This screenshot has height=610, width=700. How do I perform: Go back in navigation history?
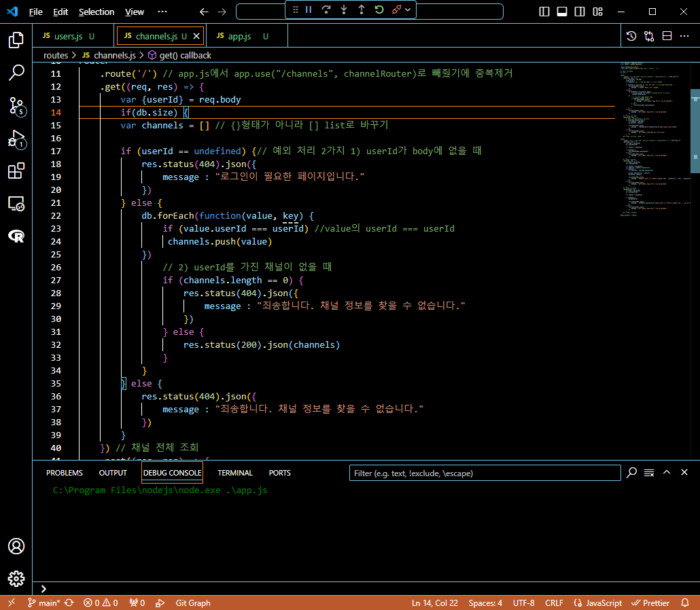pos(204,12)
